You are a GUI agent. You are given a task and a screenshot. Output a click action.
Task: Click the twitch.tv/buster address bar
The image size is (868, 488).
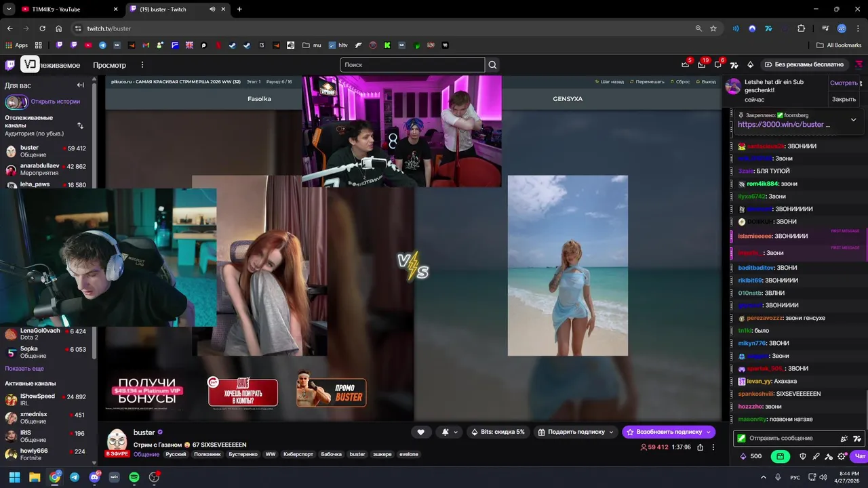387,28
